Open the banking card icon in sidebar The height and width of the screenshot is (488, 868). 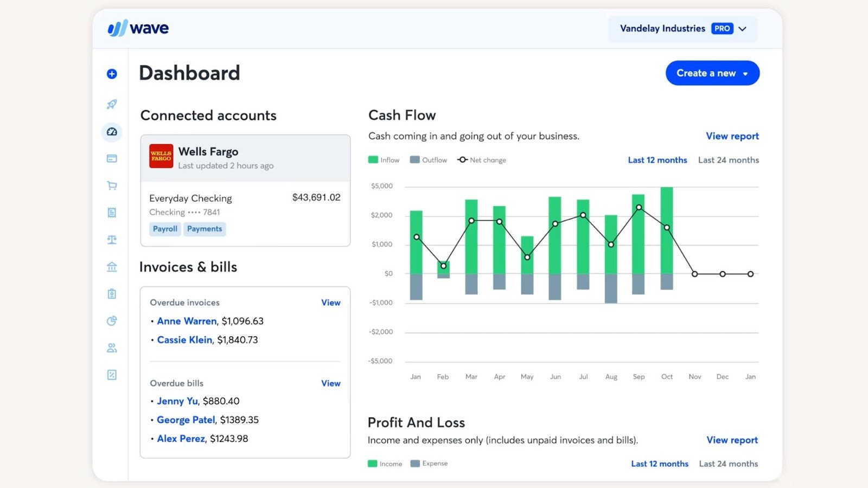pos(111,158)
